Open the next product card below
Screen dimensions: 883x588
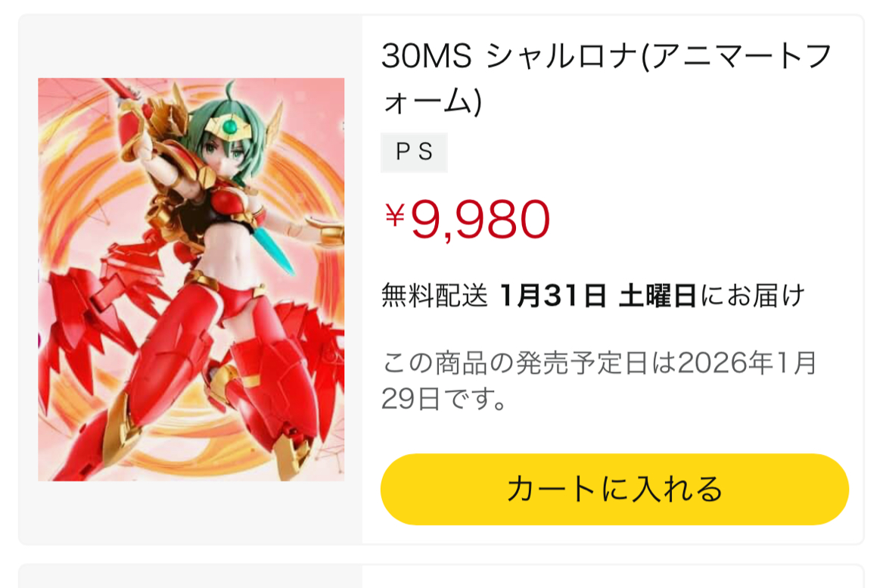[x=441, y=576]
